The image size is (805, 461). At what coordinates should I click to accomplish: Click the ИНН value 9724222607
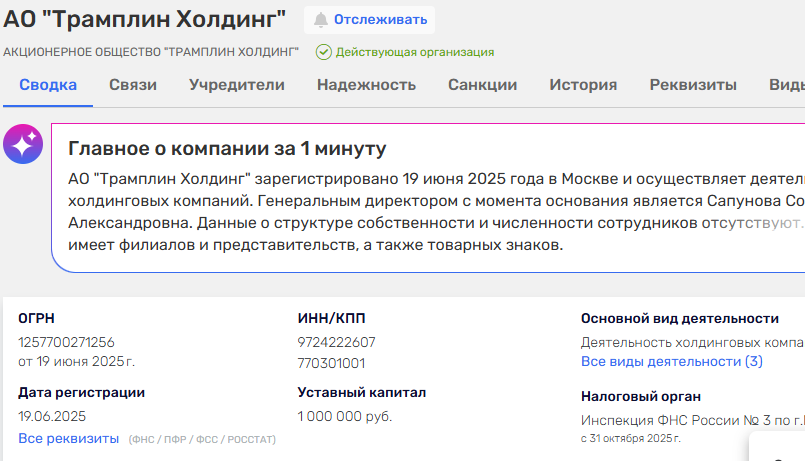(x=336, y=342)
